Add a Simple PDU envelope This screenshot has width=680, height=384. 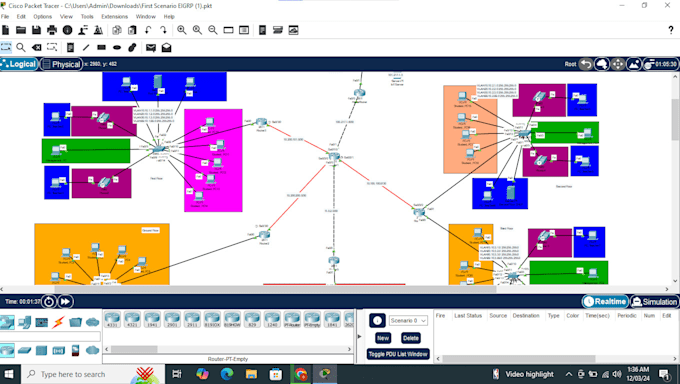point(151,47)
